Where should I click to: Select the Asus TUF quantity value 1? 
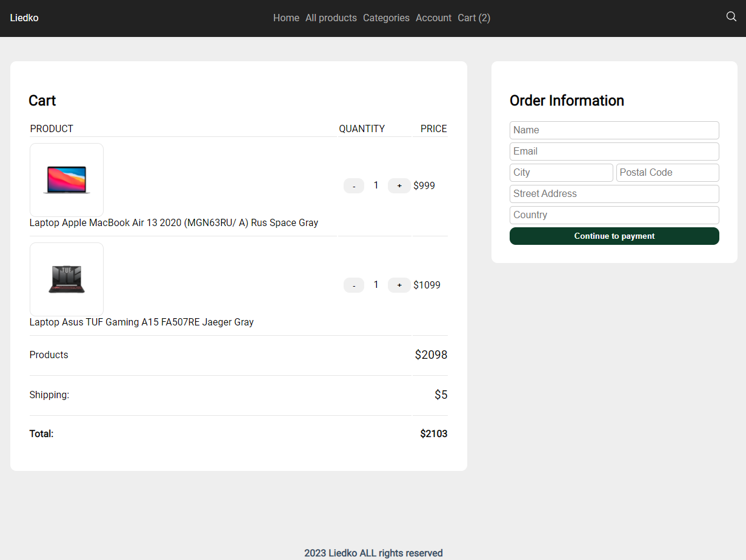[x=376, y=285]
